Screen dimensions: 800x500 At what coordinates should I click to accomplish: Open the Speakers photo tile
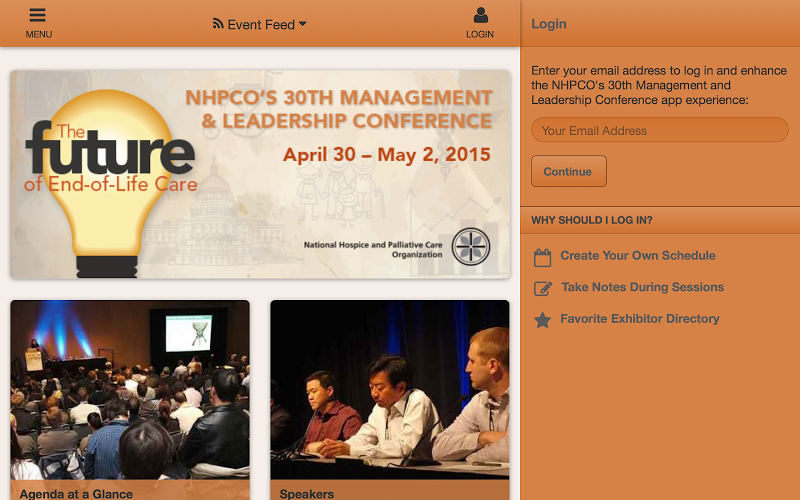(390, 390)
